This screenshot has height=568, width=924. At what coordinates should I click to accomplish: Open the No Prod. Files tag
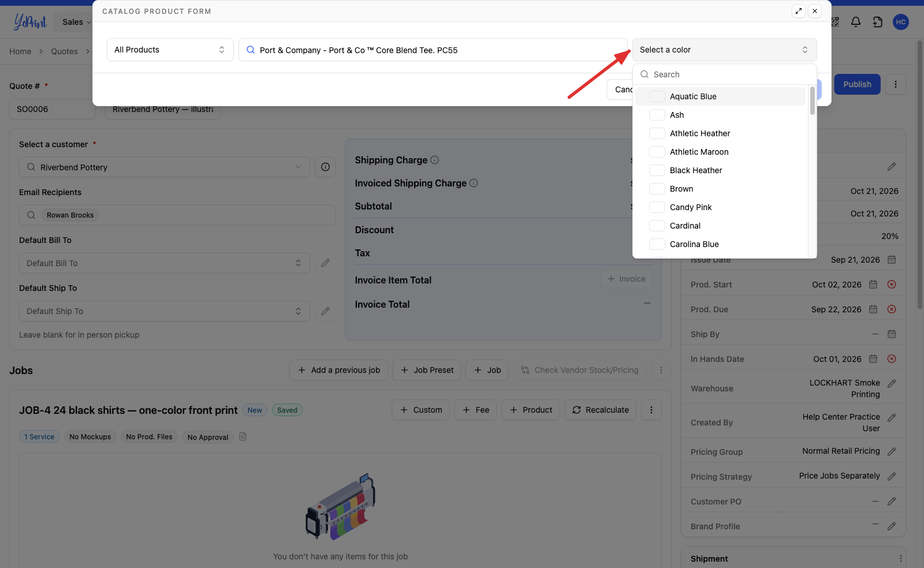pos(149,437)
